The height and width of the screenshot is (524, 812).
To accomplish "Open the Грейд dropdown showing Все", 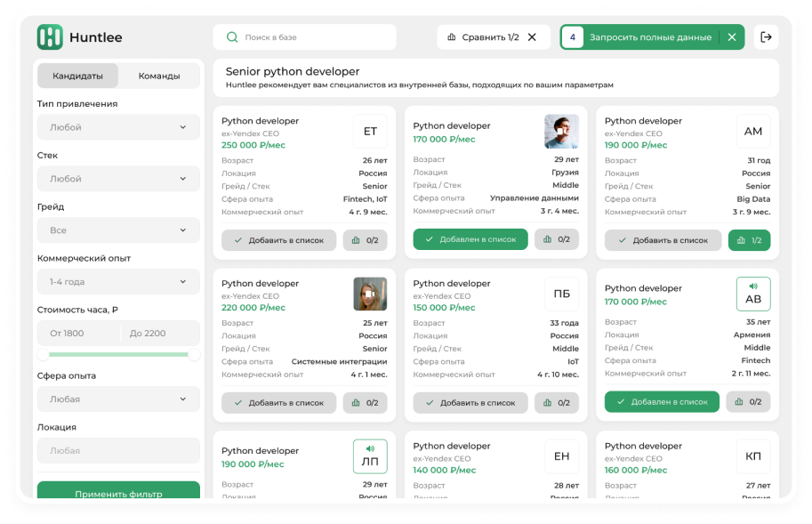I will coord(118,230).
